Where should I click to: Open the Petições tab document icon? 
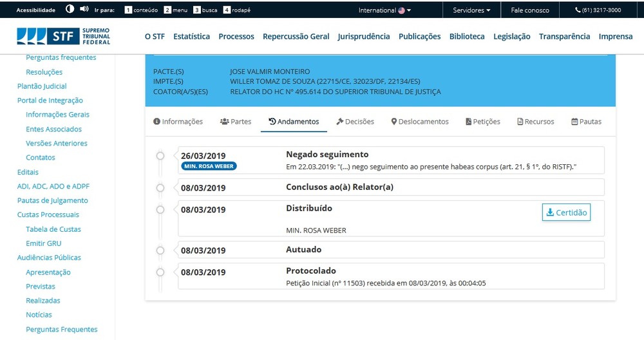[482, 122]
